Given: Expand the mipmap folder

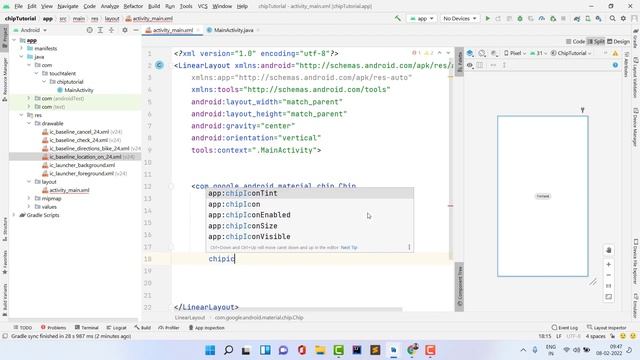Looking at the screenshot, I should coord(29,198).
